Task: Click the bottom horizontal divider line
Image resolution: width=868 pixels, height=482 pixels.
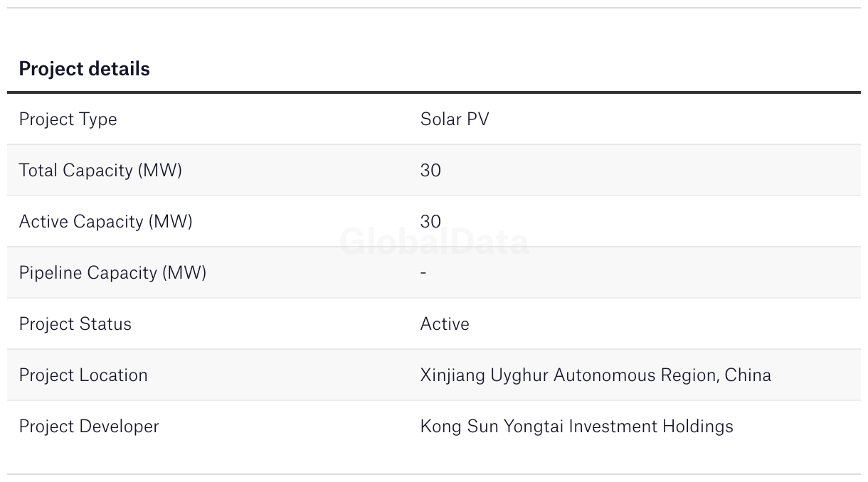Action: click(434, 474)
